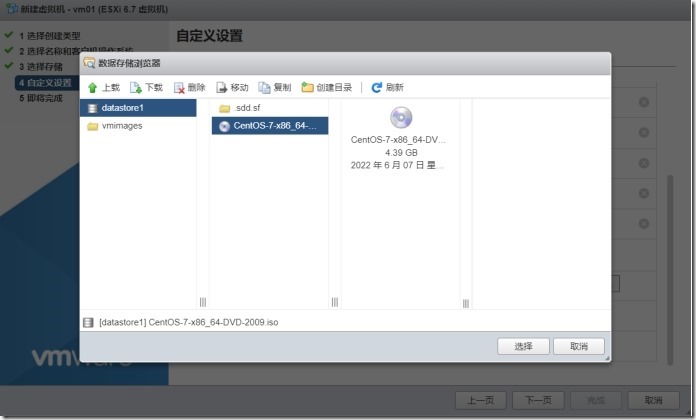Click 取消 in the new VM wizard footer

[x=653, y=400]
